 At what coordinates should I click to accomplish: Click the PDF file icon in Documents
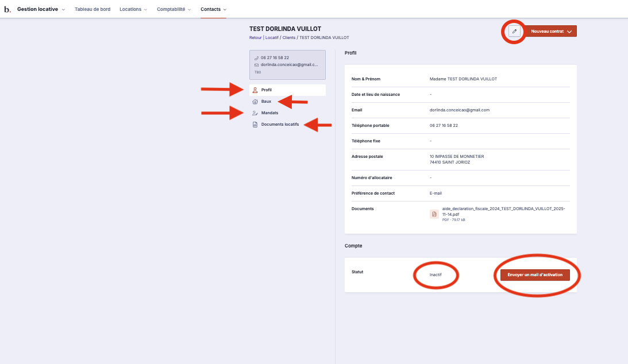click(434, 214)
